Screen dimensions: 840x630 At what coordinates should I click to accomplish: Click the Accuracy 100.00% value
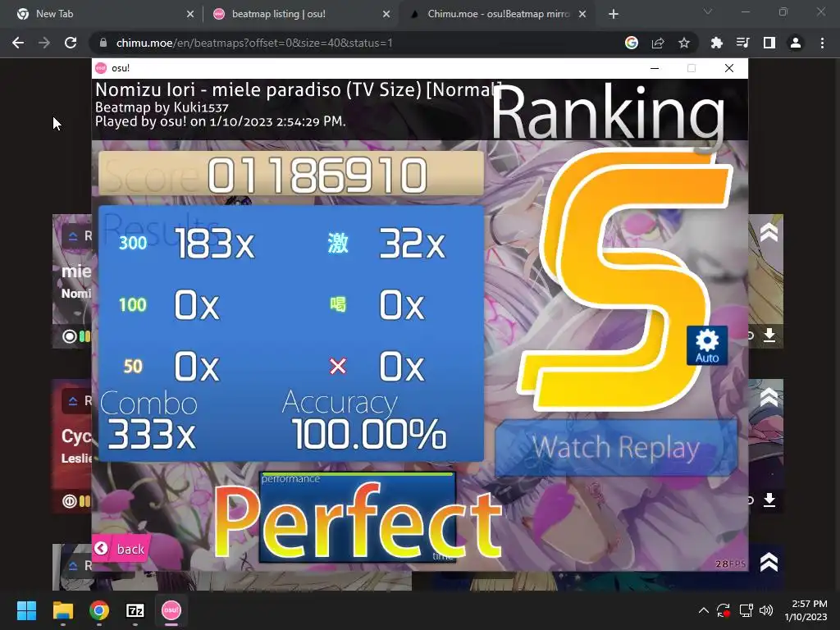[369, 434]
